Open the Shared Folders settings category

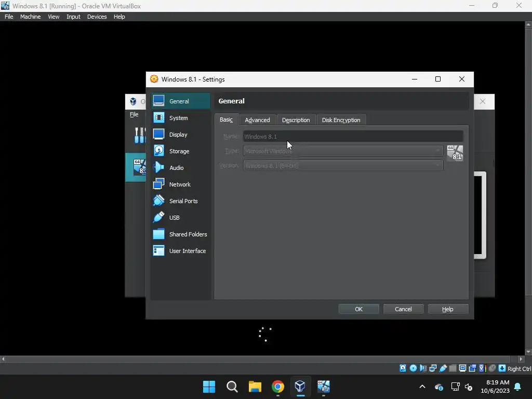click(180, 234)
